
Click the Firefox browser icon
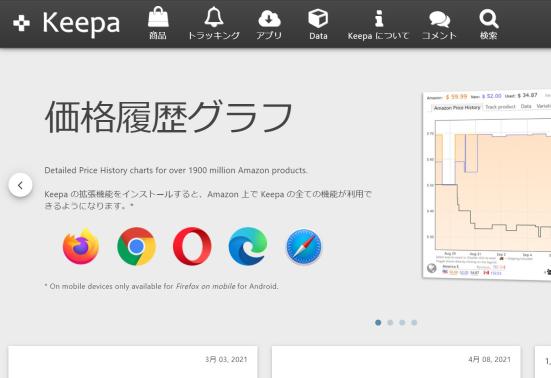click(x=81, y=246)
